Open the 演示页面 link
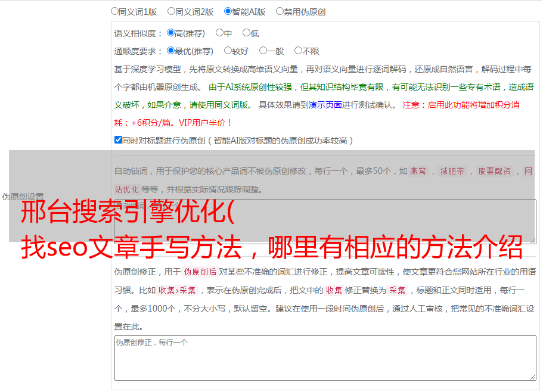Image resolution: width=543 pixels, height=392 pixels. click(325, 105)
